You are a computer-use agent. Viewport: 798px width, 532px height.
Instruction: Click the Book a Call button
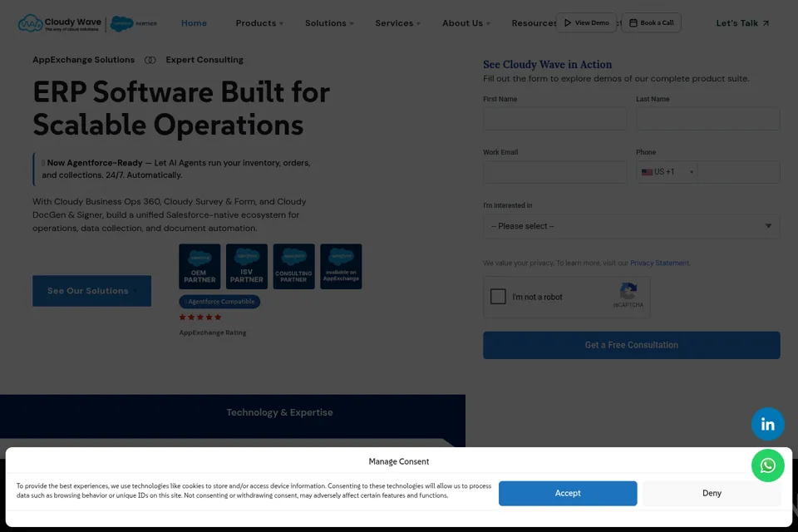tap(651, 23)
